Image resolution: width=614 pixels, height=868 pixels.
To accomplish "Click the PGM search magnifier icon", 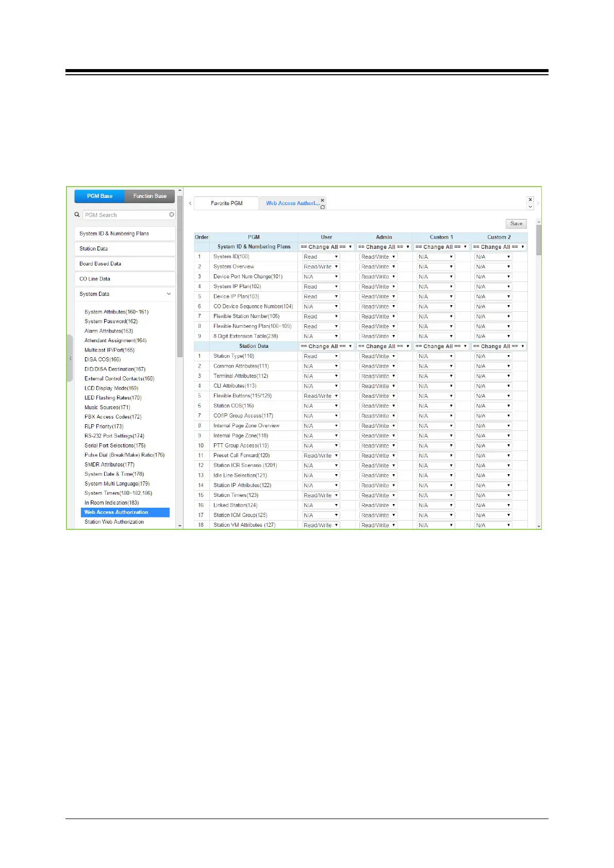I will 77,214.
